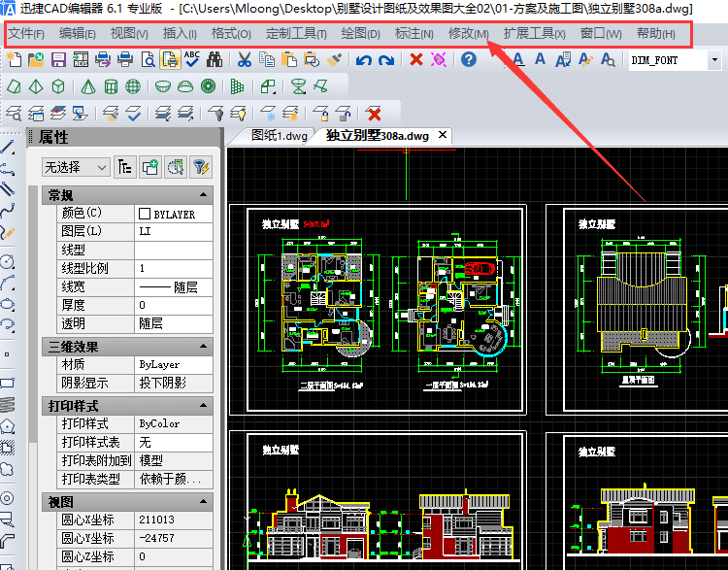
Task: Open the 无选择 selection dropdown
Action: (76, 167)
